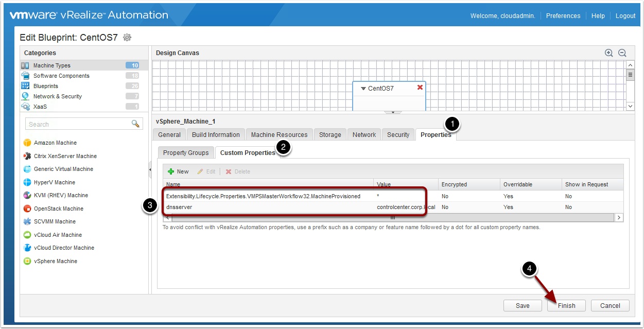The width and height of the screenshot is (644, 329).
Task: Sort by the Encrypted column header
Action: click(x=469, y=184)
